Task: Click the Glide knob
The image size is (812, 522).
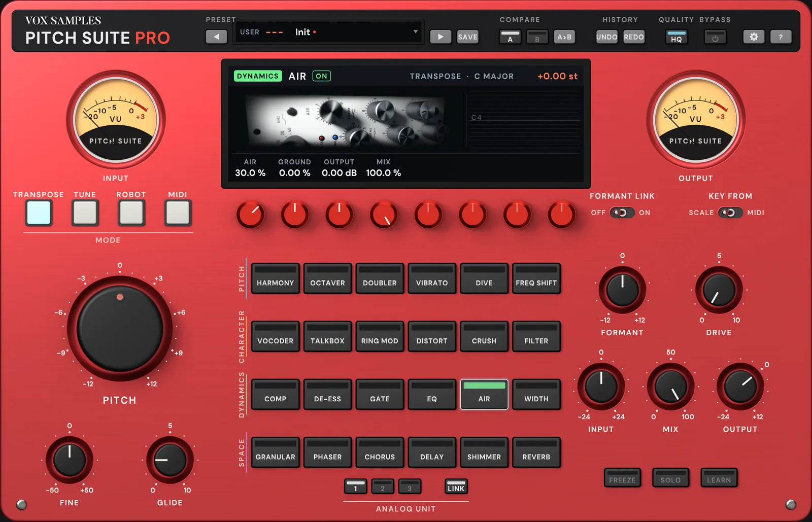Action: (x=170, y=460)
